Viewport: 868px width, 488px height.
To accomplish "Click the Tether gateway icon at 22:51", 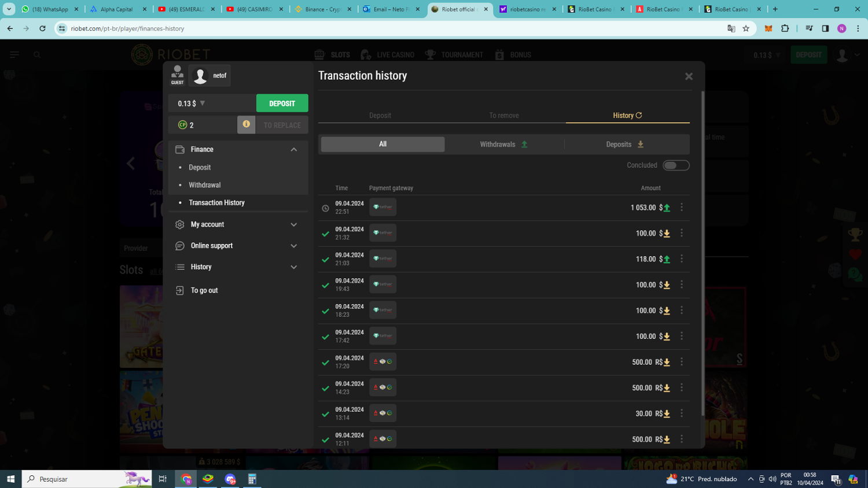I will click(382, 207).
